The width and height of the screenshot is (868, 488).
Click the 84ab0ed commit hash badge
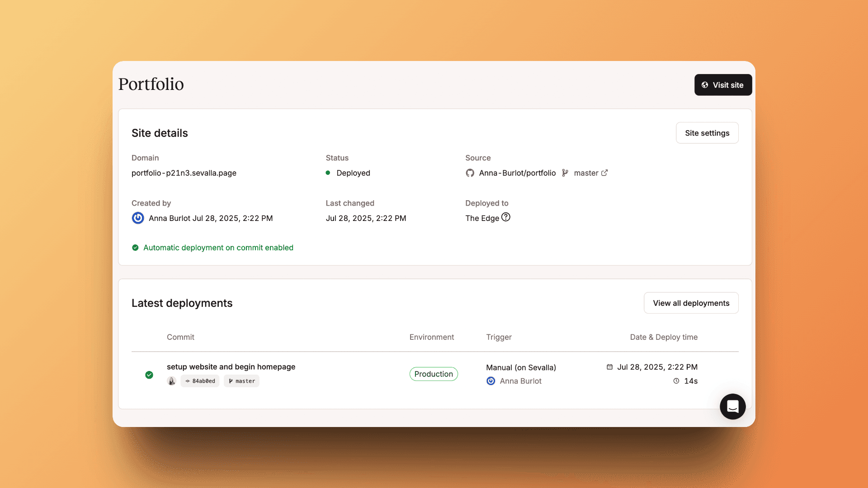coord(200,381)
